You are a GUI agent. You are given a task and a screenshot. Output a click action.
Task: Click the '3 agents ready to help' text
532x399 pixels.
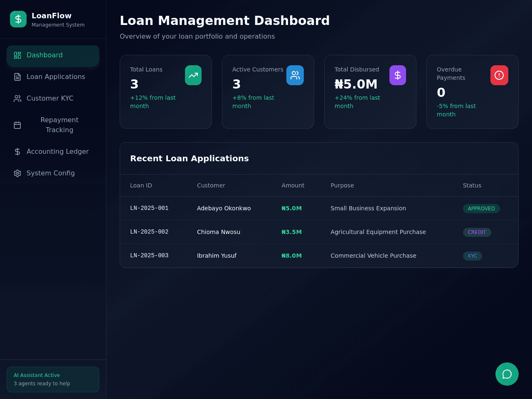click(42, 384)
